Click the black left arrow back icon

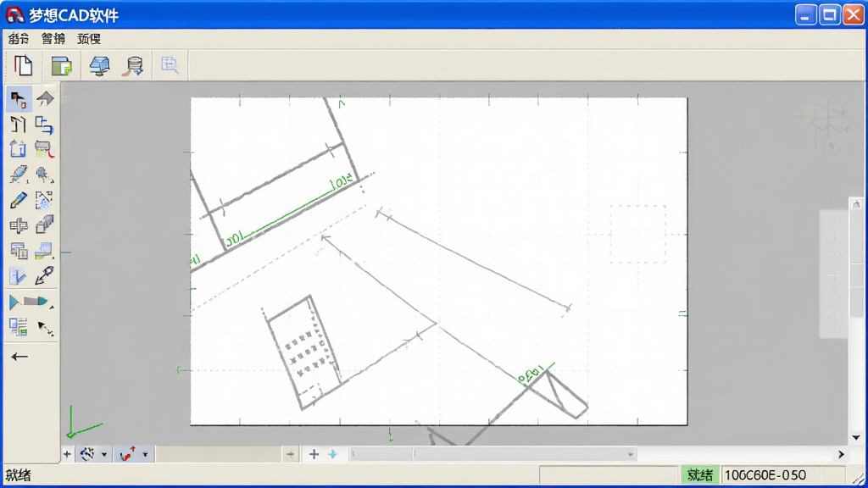click(19, 357)
